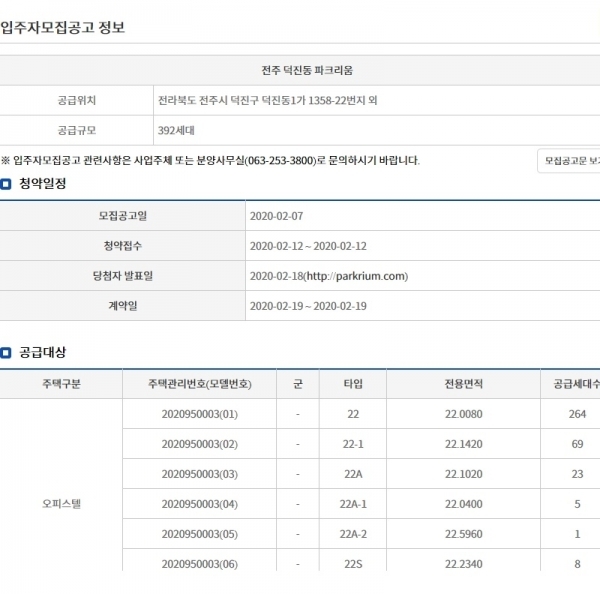Click the 모집공고문 보기 button
600x594 pixels.
[x=569, y=161]
